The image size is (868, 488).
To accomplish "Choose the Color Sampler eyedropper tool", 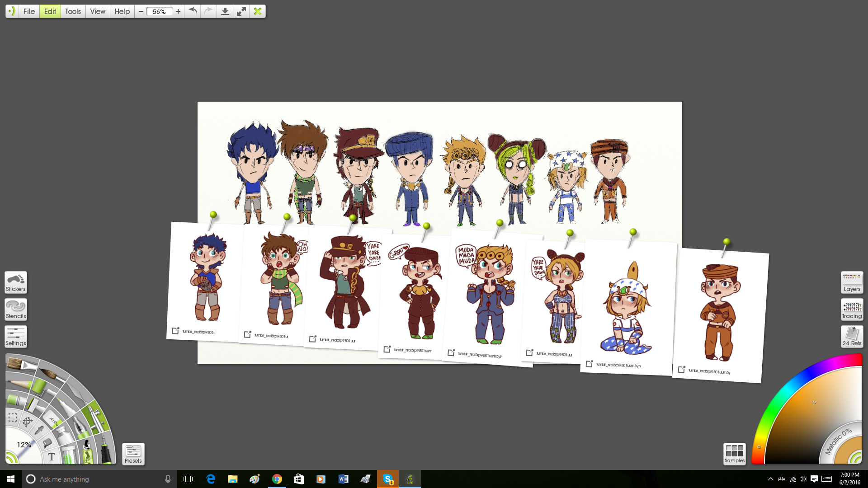I will [x=40, y=430].
